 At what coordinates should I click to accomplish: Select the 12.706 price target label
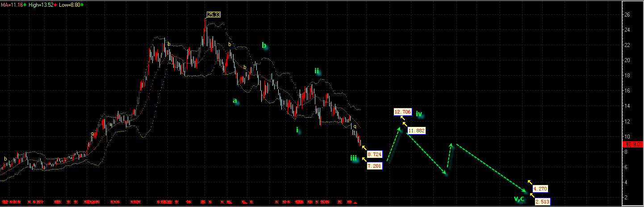point(402,111)
